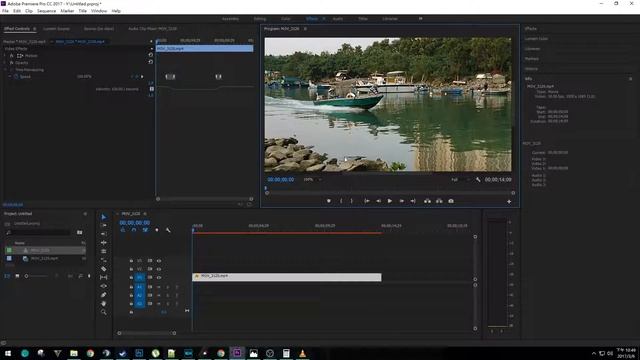Toggle V3 track output eye
Screen dimensions: 640x360
pyautogui.click(x=159, y=260)
